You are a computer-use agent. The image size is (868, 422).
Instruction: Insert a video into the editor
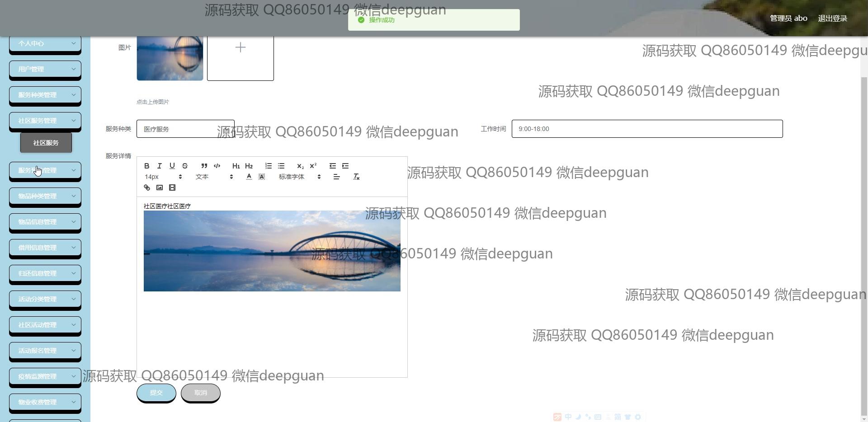tap(172, 188)
